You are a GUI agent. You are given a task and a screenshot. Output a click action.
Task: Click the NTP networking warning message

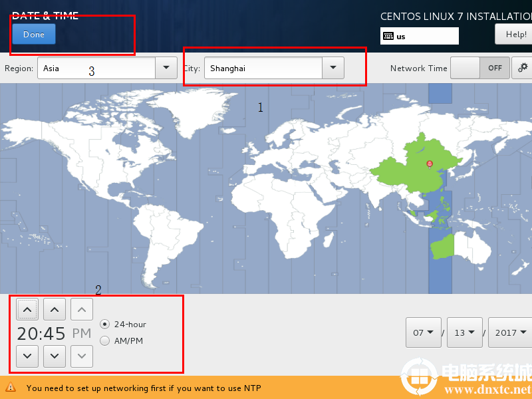point(144,388)
